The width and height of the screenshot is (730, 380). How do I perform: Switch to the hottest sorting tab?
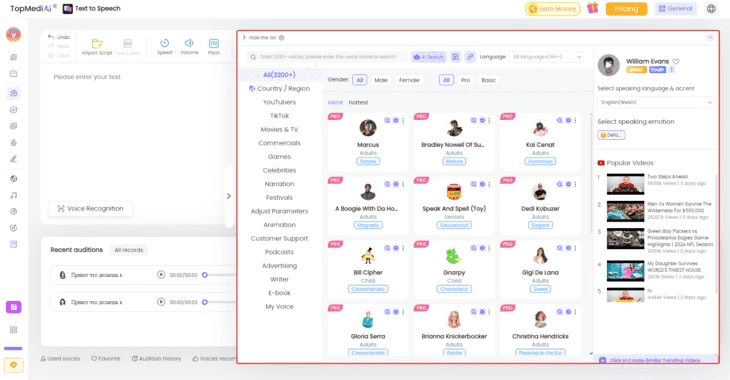click(358, 102)
